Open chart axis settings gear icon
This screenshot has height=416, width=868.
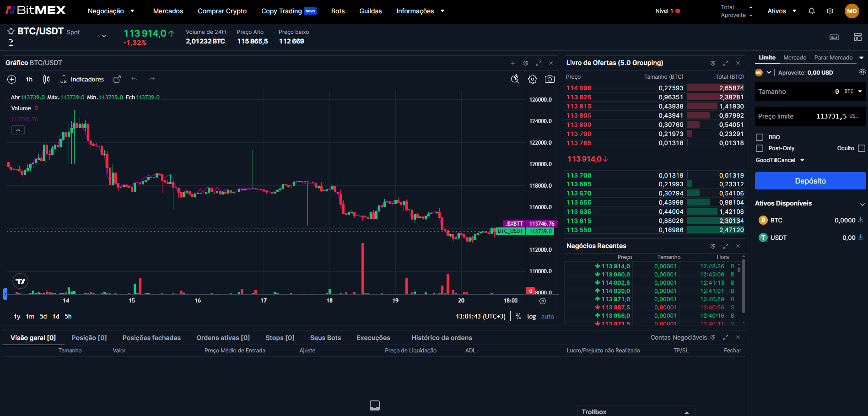[x=543, y=301]
